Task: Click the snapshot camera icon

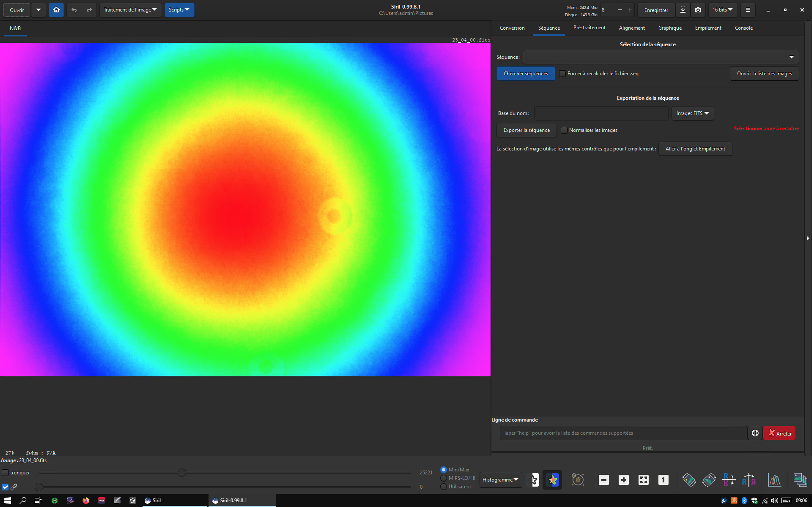Action: 698,10
